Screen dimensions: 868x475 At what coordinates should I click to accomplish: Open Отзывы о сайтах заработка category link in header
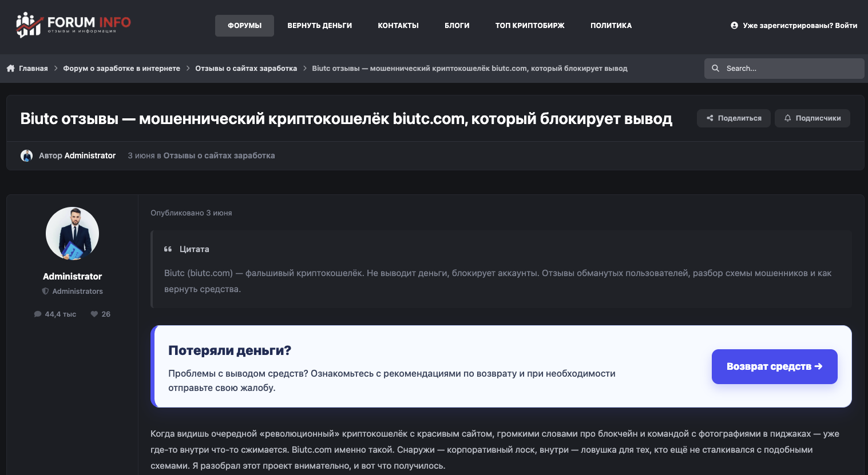pyautogui.click(x=219, y=155)
